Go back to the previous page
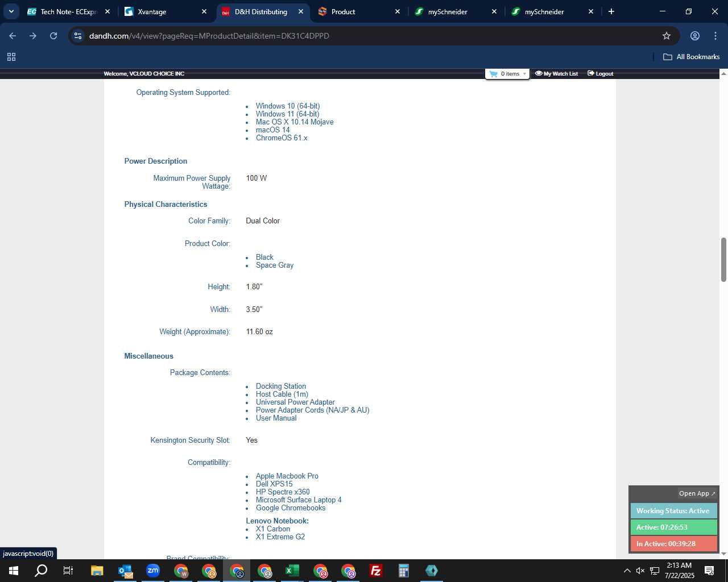728x582 pixels. pos(13,36)
